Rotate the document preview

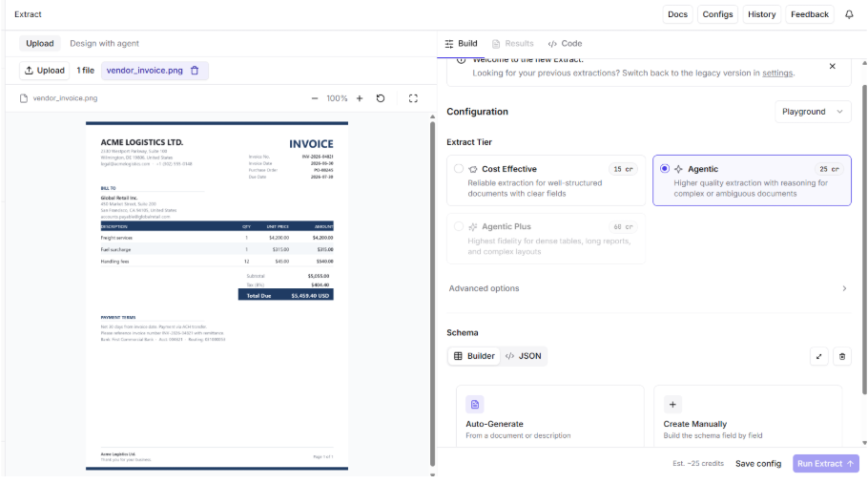[x=381, y=98]
